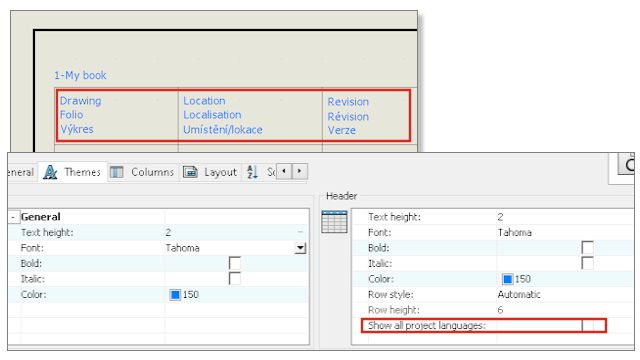The height and width of the screenshot is (360, 640).
Task: Click the Layout tab icon
Action: [190, 172]
